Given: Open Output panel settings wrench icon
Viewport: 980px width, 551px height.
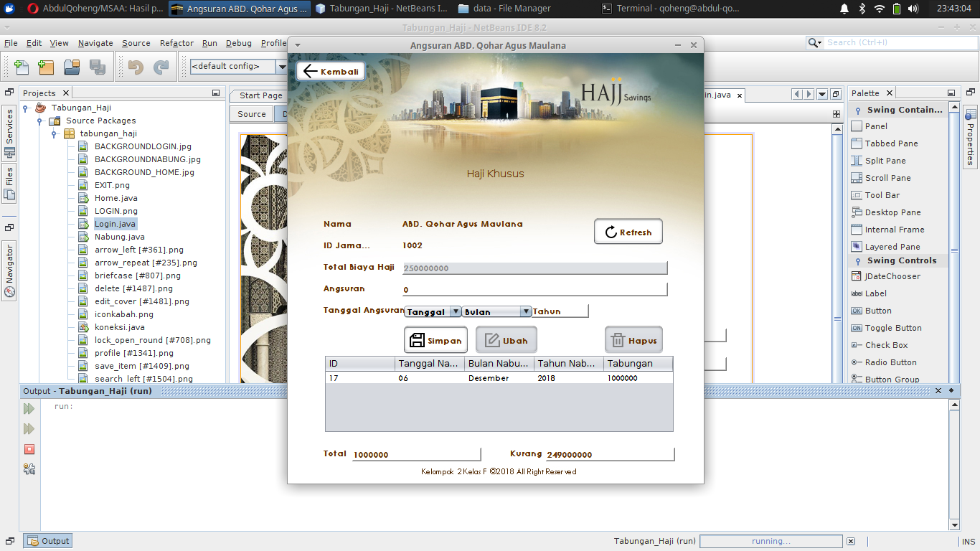Looking at the screenshot, I should 29,469.
